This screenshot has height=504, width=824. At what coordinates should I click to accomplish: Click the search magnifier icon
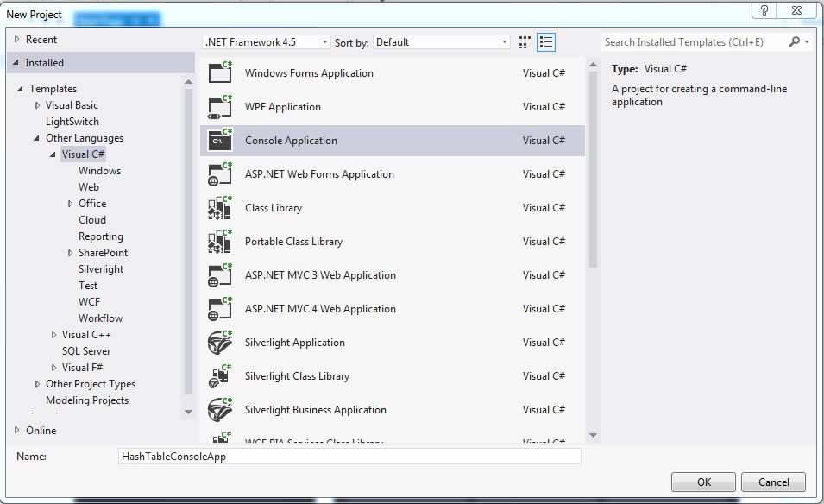pyautogui.click(x=794, y=41)
